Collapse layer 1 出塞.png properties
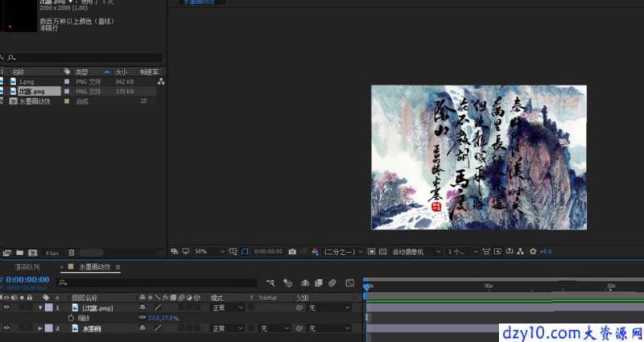644x342 pixels. (40, 307)
